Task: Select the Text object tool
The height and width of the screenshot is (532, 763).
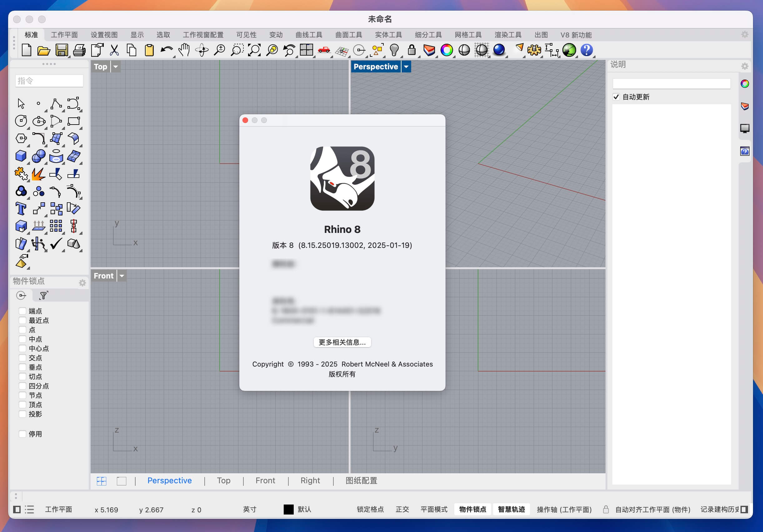Action: click(x=21, y=209)
